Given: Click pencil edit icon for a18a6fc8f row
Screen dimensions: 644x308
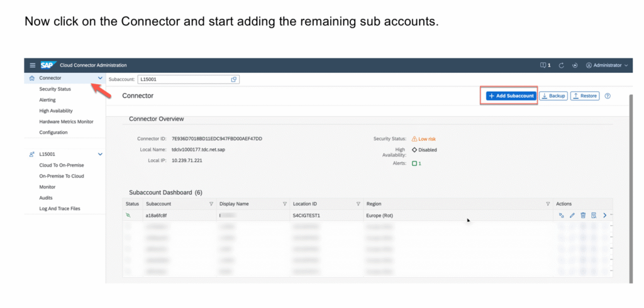Looking at the screenshot, I should coord(572,215).
